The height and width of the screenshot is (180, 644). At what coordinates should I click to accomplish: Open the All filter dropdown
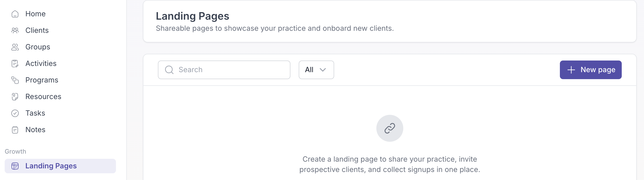[316, 70]
